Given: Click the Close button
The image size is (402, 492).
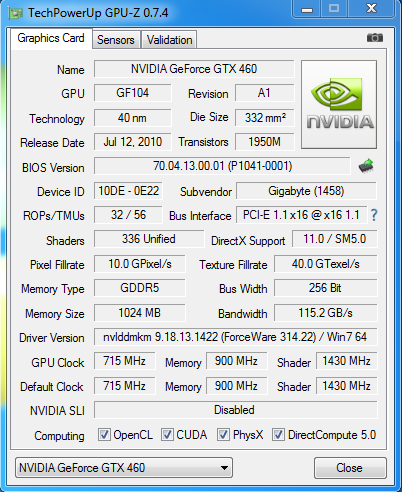Looking at the screenshot, I should [350, 468].
